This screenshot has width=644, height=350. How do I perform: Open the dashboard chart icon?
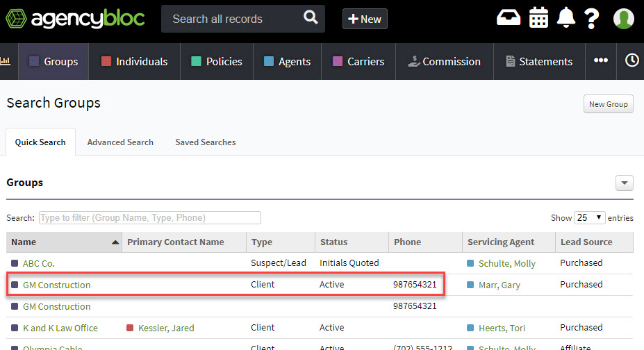[6, 61]
